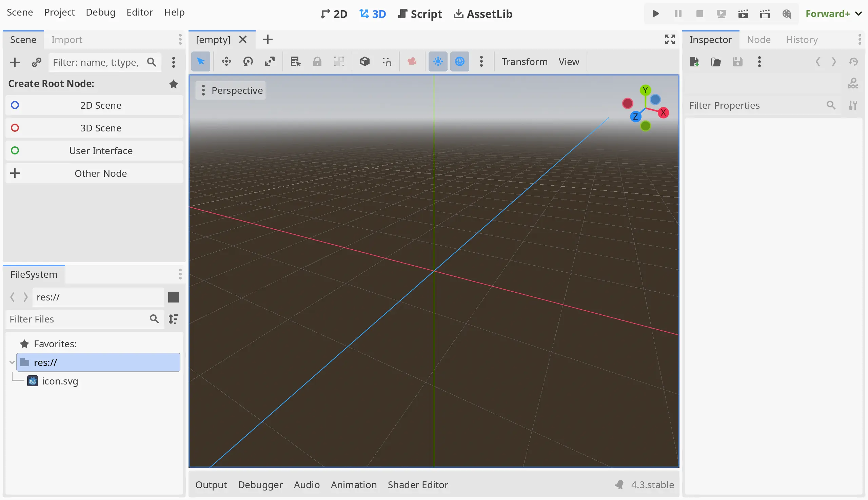
Task: Open the Perspective view options menu
Action: click(231, 90)
